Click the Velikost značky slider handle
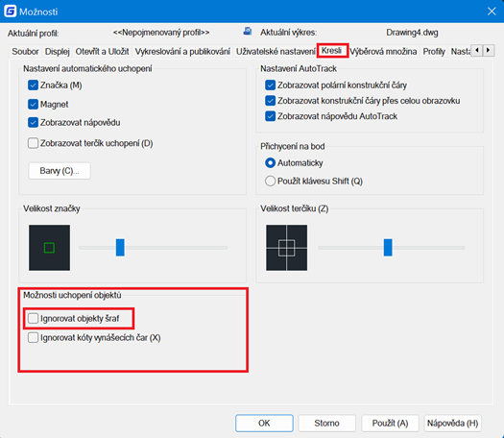Viewport: 504px width, 438px height. pyautogui.click(x=120, y=248)
